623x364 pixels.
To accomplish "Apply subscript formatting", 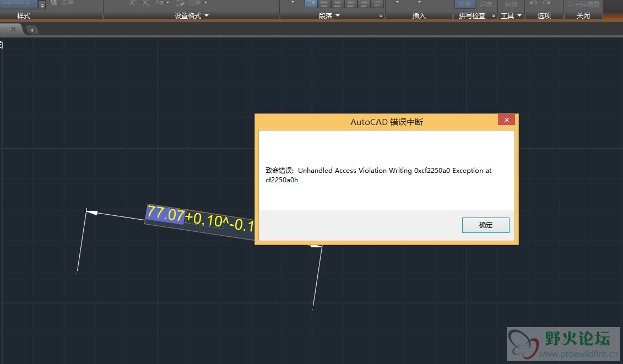I will click(x=146, y=3).
